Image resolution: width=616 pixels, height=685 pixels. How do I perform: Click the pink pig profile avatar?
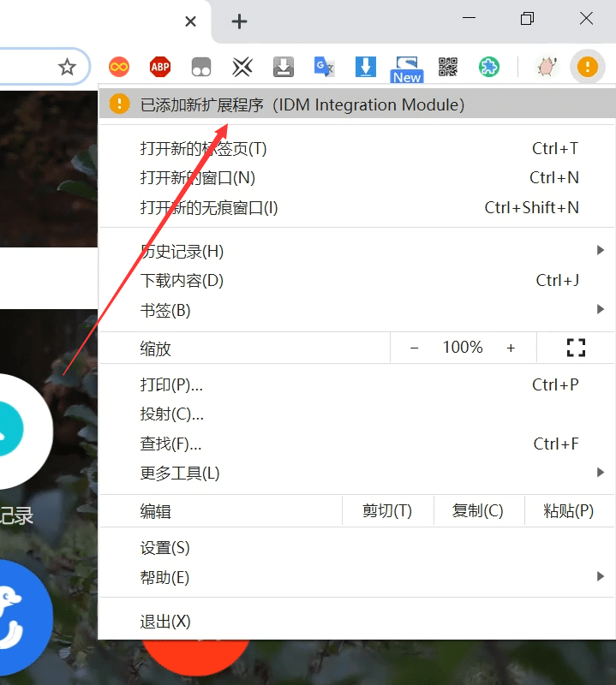point(547,67)
